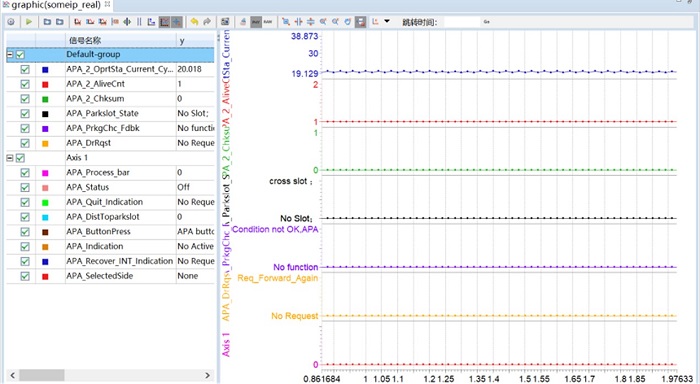The height and width of the screenshot is (384, 700).
Task: Click the y column header
Action: 196,40
